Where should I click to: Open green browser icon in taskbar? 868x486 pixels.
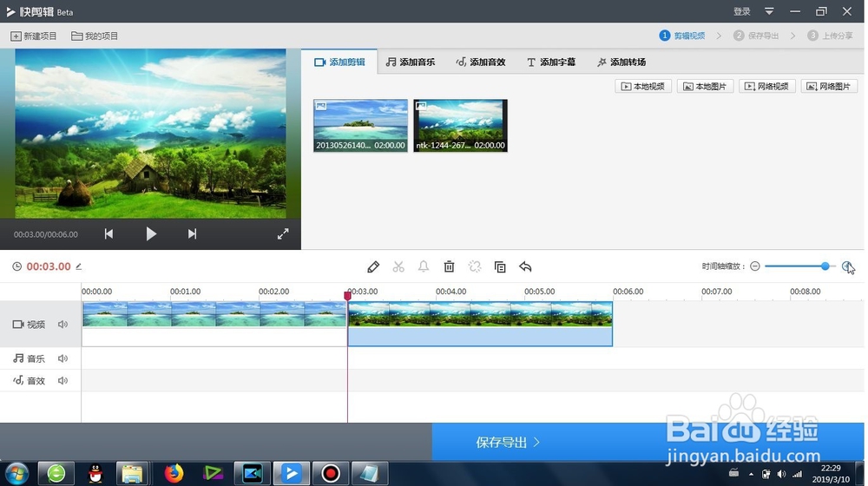(56, 474)
